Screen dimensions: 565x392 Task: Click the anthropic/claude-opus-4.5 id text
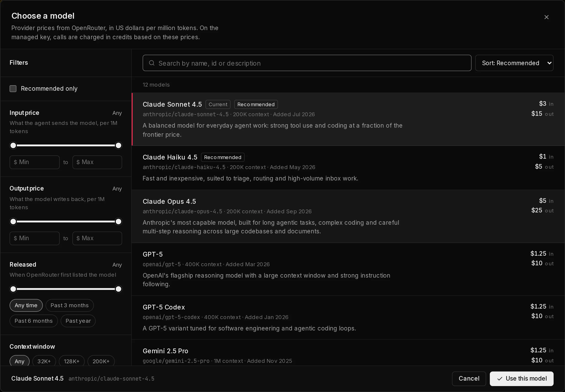tap(182, 211)
